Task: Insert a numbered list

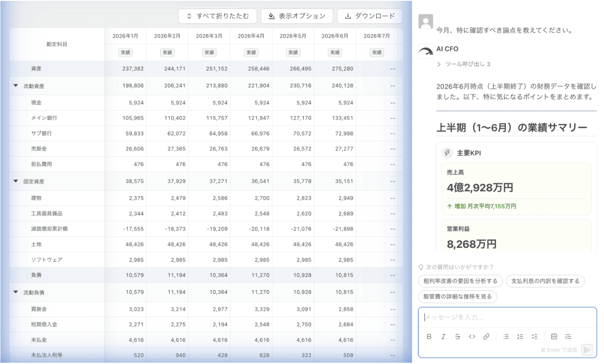Action: (520, 337)
